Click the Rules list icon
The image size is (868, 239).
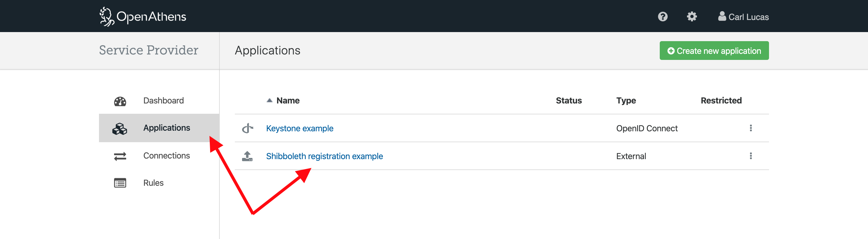pyautogui.click(x=120, y=183)
